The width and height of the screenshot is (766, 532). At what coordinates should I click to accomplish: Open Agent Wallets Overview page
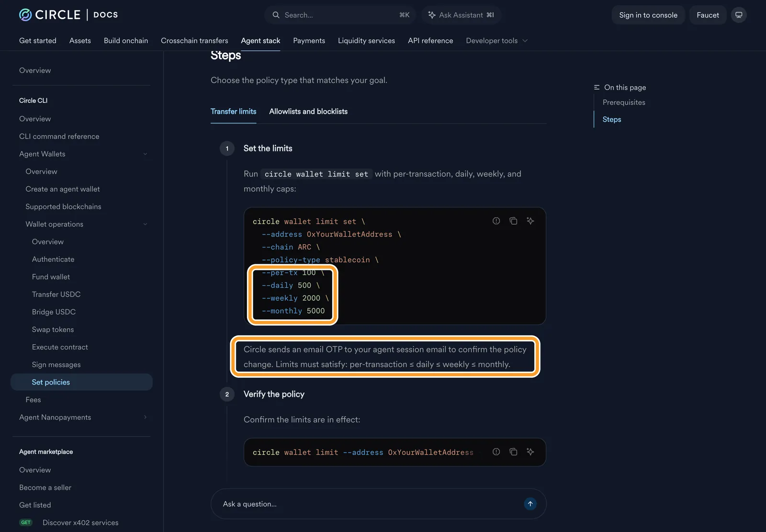[41, 171]
